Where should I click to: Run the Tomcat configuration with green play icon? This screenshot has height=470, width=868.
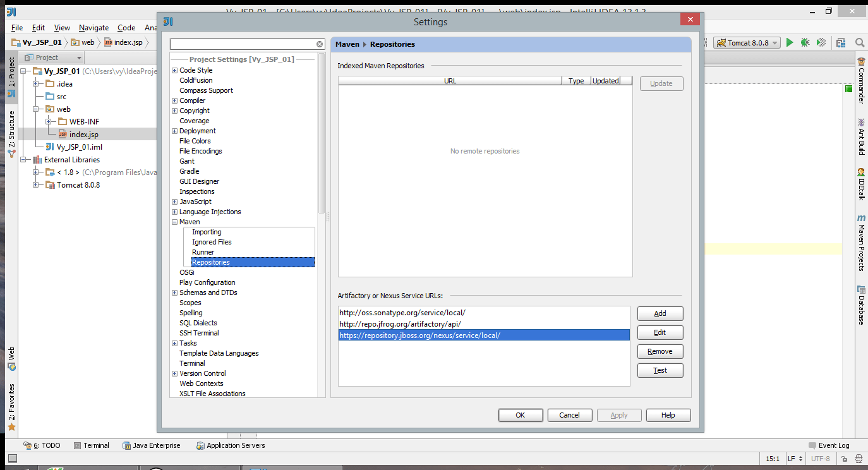click(x=790, y=42)
